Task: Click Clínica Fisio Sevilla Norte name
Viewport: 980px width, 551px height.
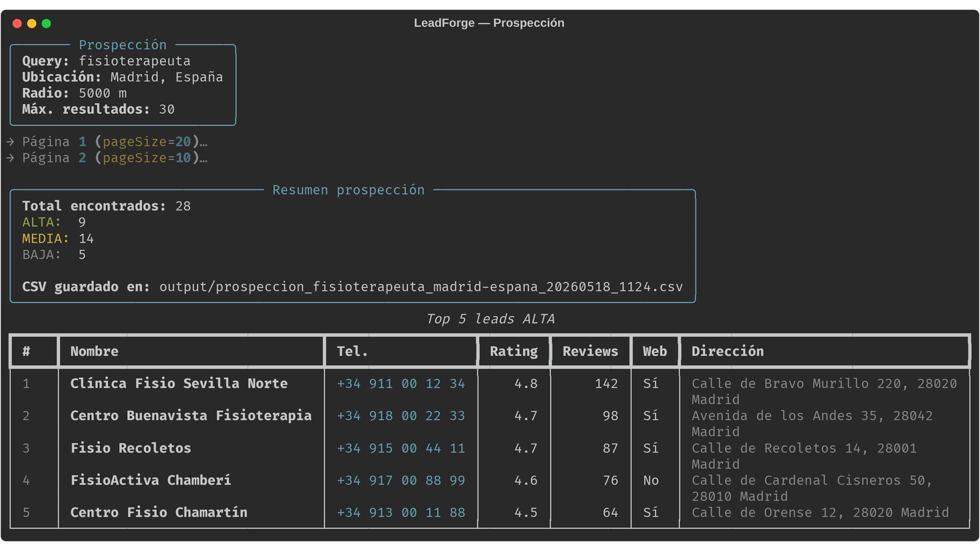Action: coord(179,384)
